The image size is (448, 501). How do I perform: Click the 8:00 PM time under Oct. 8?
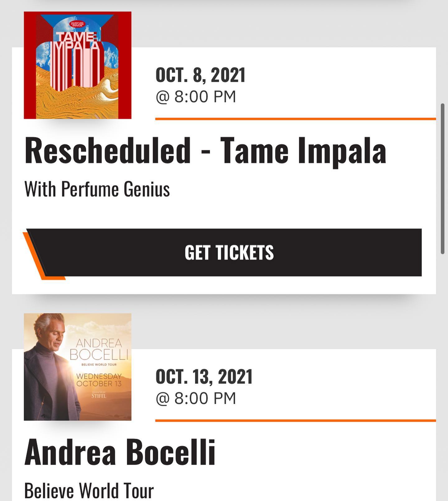pyautogui.click(x=196, y=96)
